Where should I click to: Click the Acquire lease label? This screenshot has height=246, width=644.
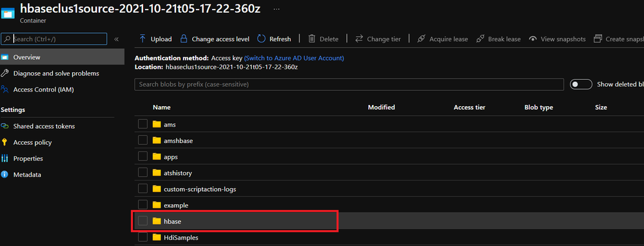tap(449, 39)
